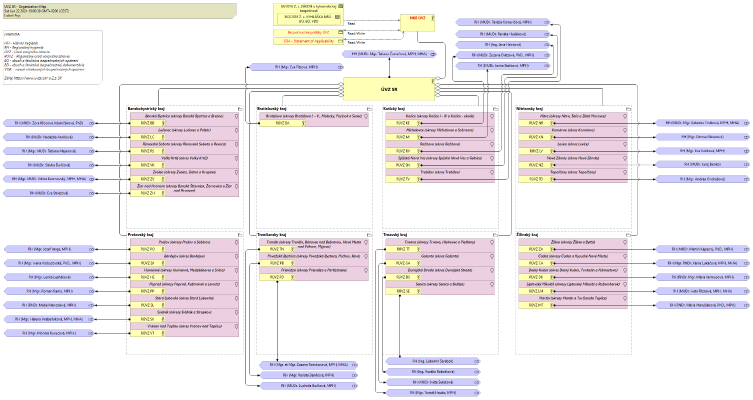
Task: Click the Trenčiansky kraj group title
Action: point(271,235)
